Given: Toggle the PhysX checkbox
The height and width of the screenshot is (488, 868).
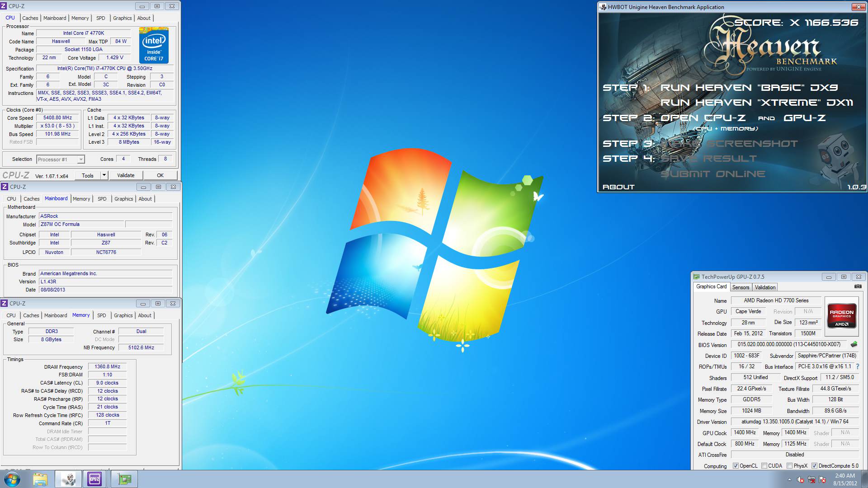Looking at the screenshot, I should (789, 466).
